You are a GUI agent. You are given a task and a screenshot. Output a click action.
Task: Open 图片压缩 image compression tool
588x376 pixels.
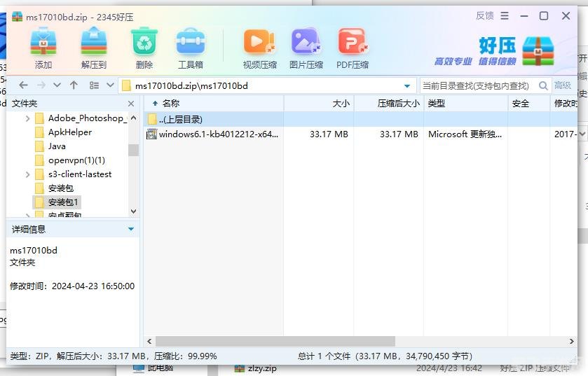(306, 48)
